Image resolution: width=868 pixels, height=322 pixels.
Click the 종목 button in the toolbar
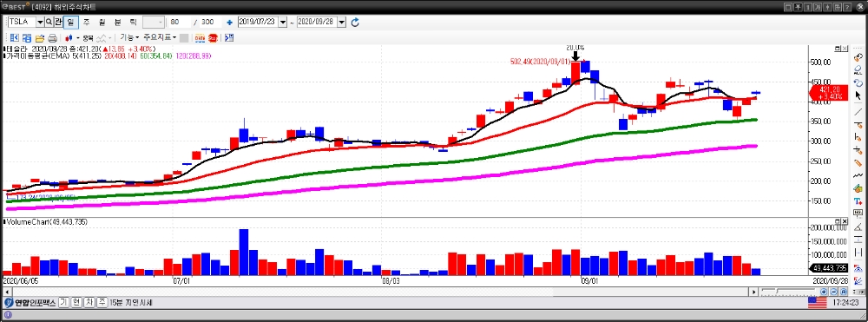click(88, 38)
